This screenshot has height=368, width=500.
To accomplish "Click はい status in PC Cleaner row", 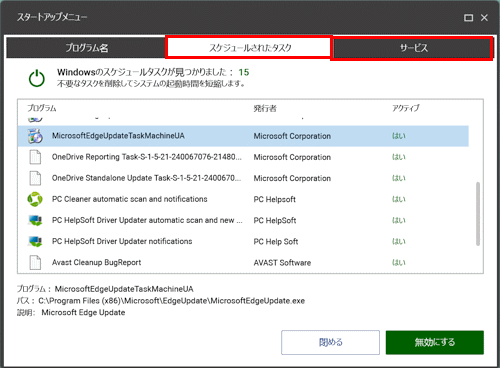I will [x=399, y=199].
